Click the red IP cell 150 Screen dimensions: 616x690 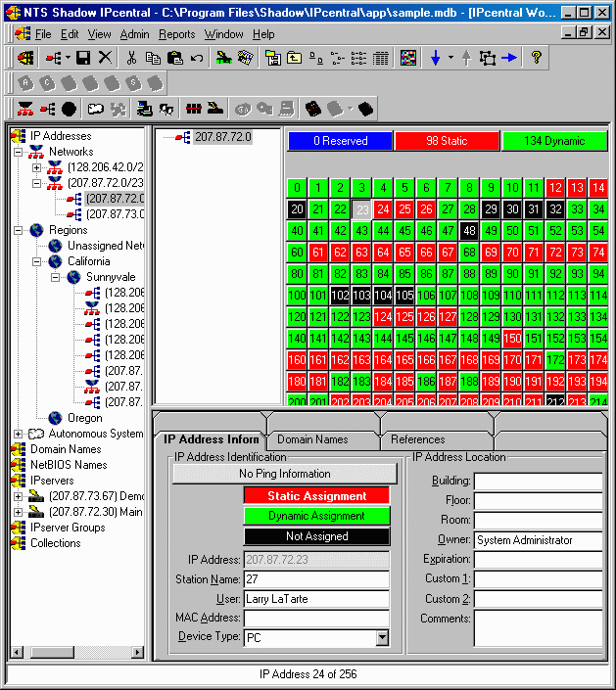(512, 339)
